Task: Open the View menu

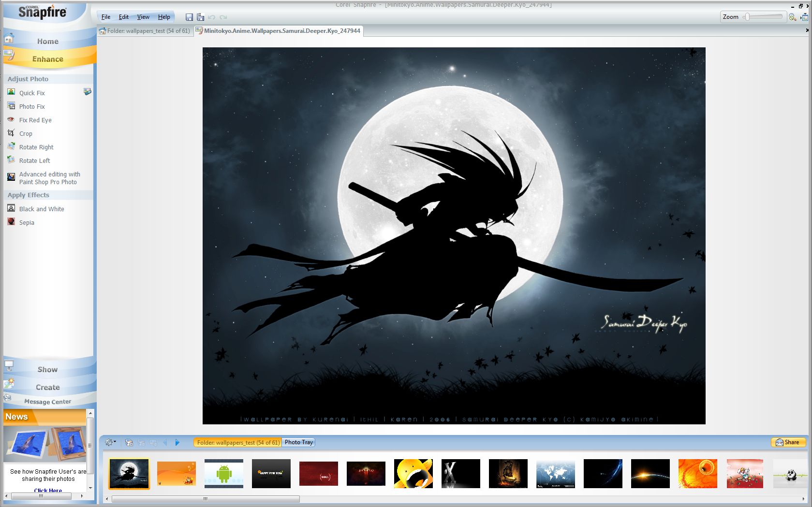Action: coord(143,17)
